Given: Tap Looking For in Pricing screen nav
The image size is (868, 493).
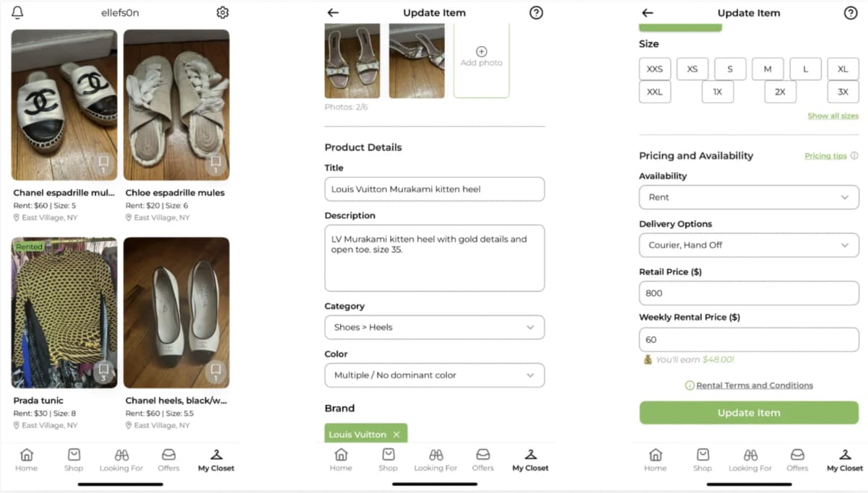Looking at the screenshot, I should 750,460.
